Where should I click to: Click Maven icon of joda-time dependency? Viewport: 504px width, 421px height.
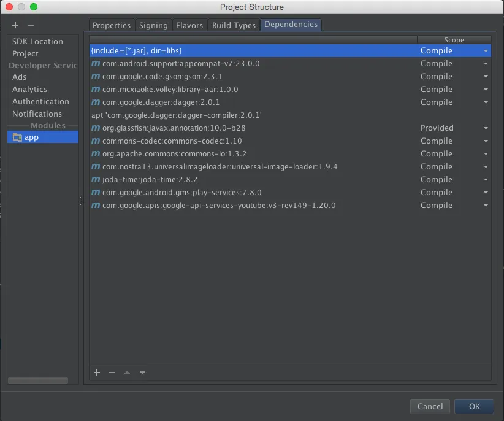point(96,179)
